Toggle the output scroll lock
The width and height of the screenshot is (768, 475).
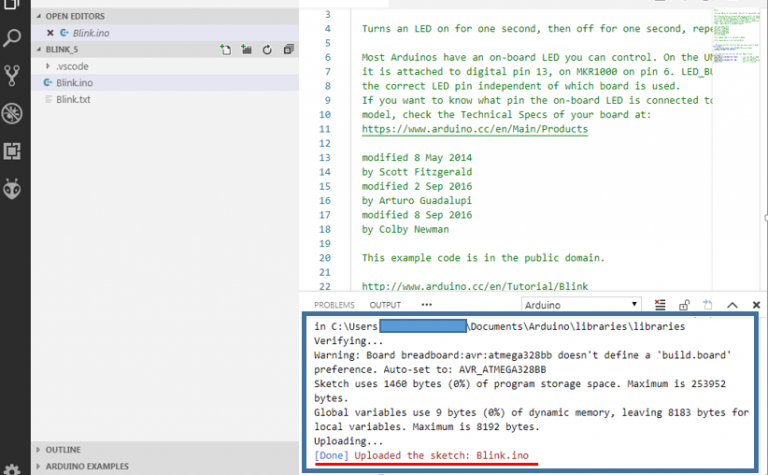tap(684, 305)
